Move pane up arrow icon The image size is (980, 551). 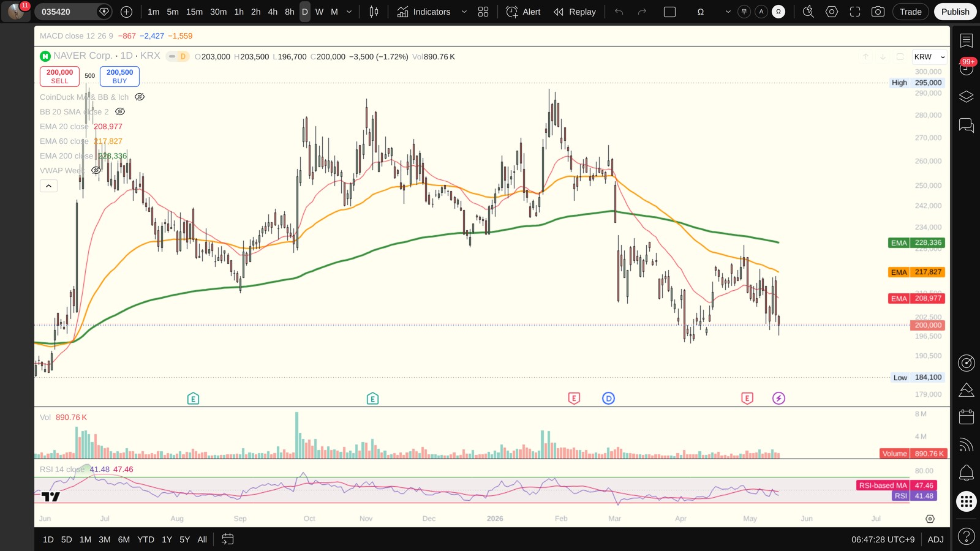tap(865, 56)
